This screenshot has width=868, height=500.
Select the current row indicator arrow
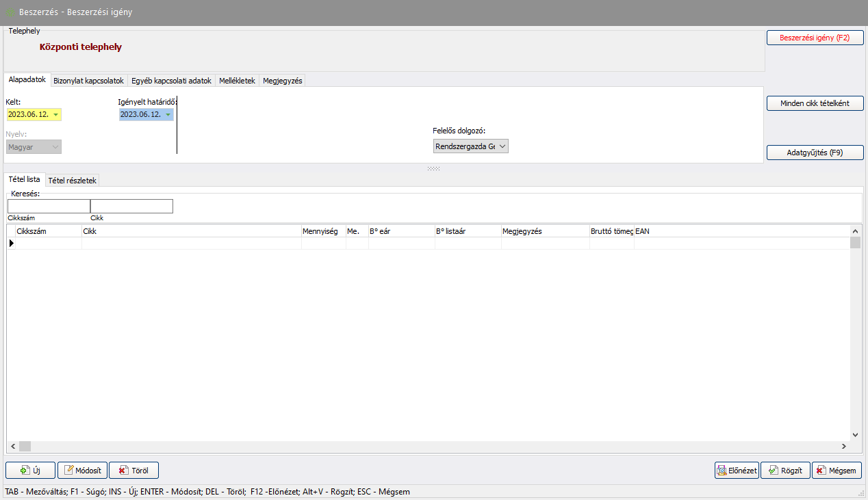11,243
